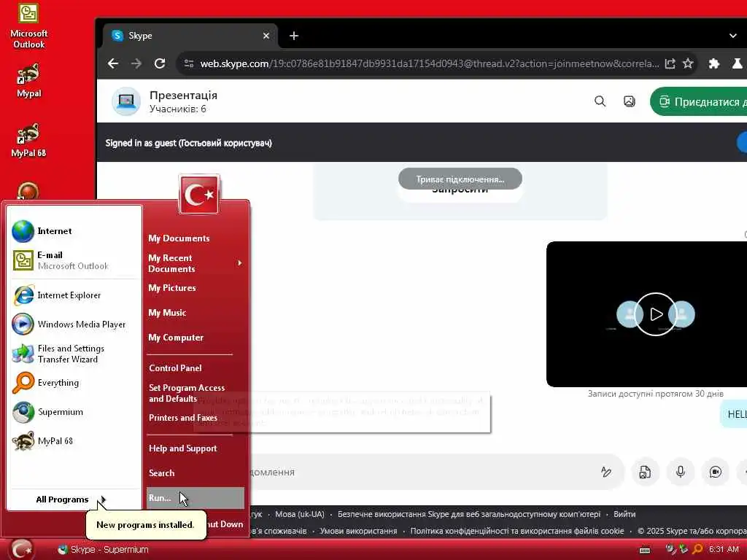Open MyPal 68 desktop shortcut
Image resolution: width=747 pixels, height=560 pixels.
[x=28, y=141]
